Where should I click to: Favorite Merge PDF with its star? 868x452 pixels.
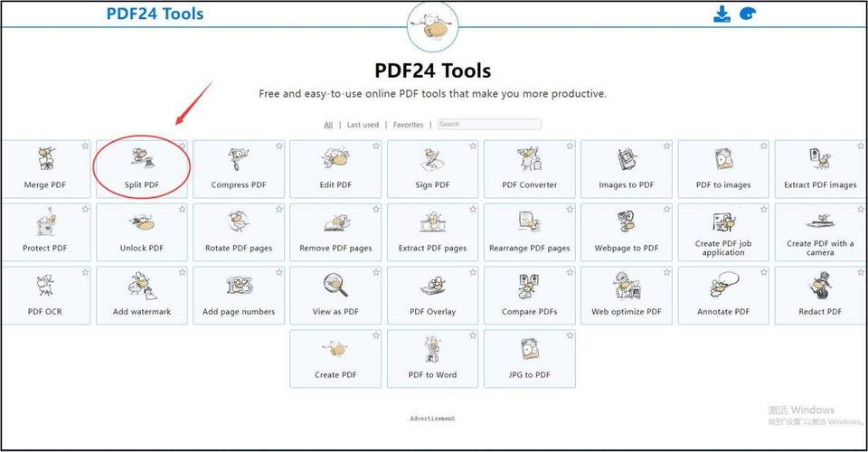(x=85, y=146)
